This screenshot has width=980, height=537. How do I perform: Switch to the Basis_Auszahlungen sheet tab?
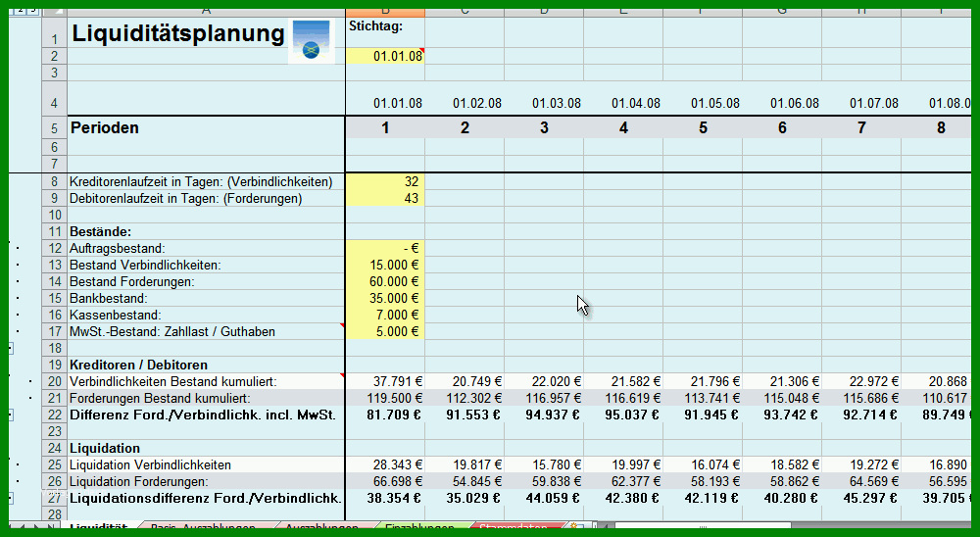coord(203,527)
